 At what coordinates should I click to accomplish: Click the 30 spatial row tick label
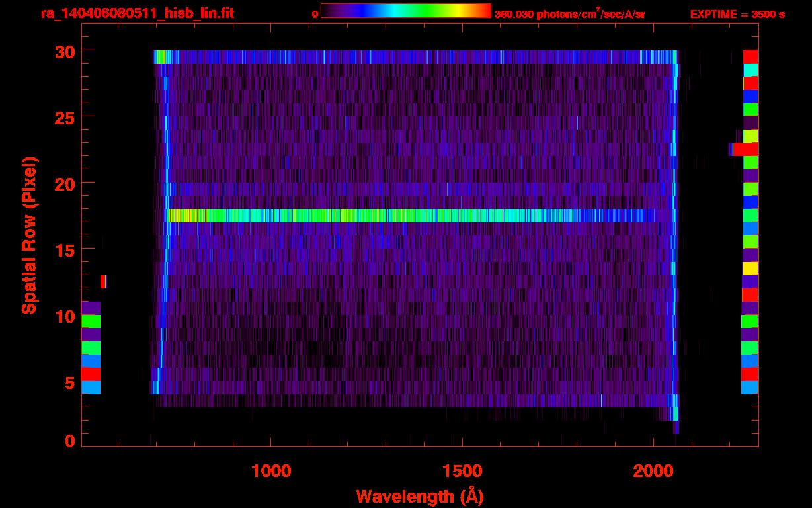click(x=65, y=51)
